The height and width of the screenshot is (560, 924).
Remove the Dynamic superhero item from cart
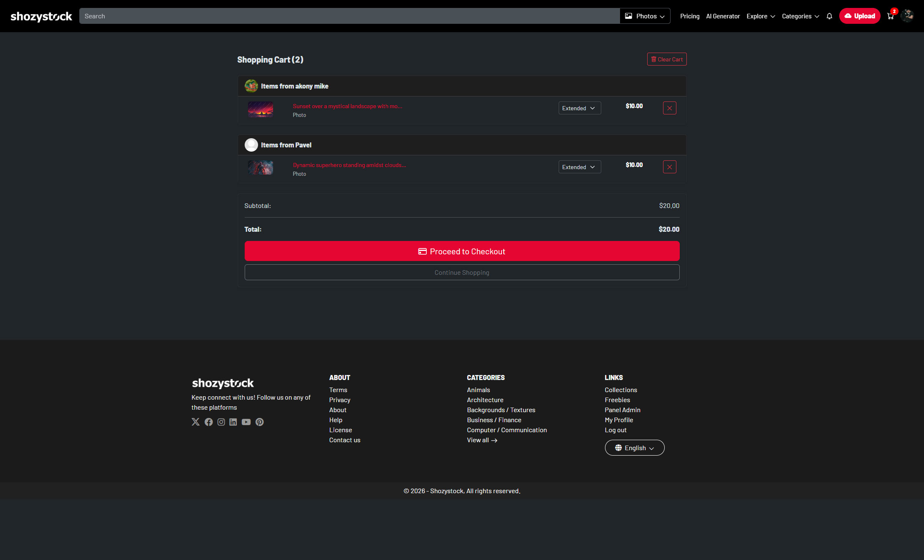[669, 167]
